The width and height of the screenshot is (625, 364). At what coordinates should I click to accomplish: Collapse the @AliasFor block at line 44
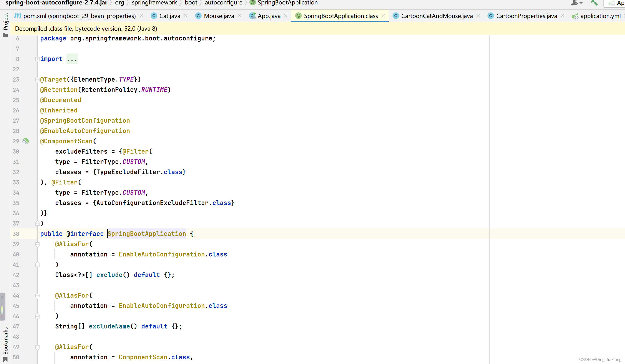point(37,296)
